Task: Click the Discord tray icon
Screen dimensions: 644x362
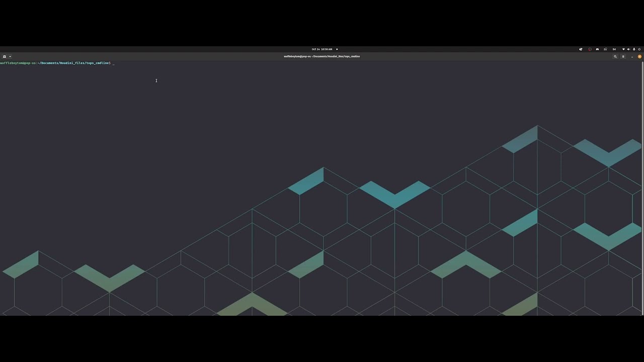Action: pos(597,49)
